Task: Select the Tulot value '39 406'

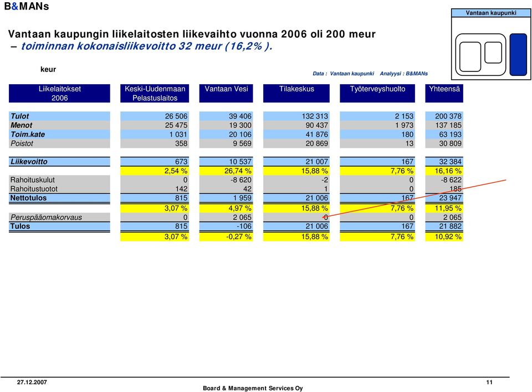Action: 240,116
